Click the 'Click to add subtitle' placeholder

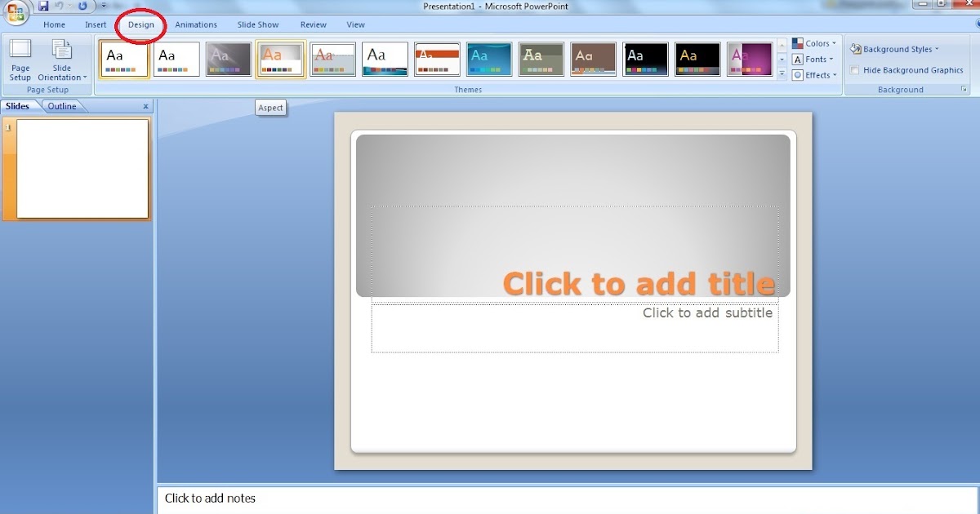click(707, 312)
